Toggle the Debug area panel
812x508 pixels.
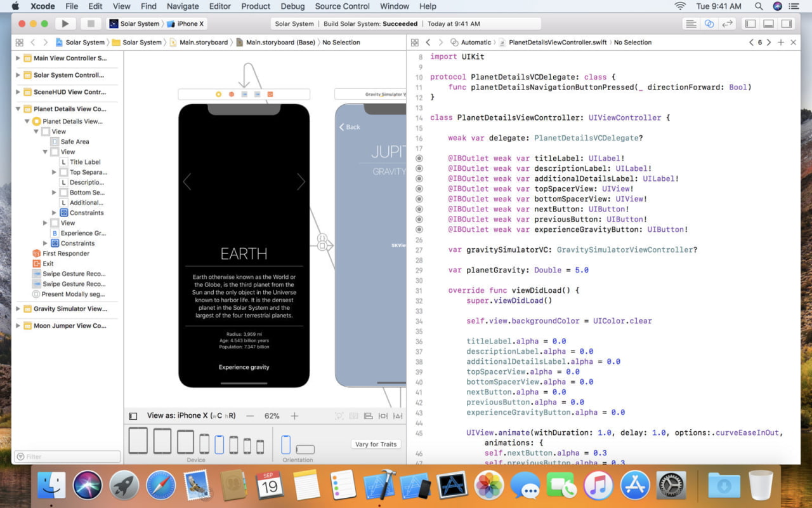tap(768, 23)
